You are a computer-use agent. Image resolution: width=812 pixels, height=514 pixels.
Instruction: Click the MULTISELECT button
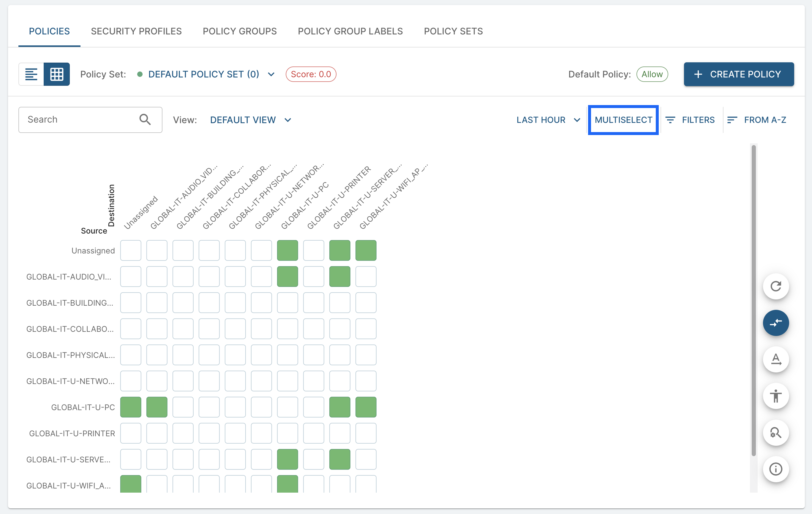(x=623, y=120)
